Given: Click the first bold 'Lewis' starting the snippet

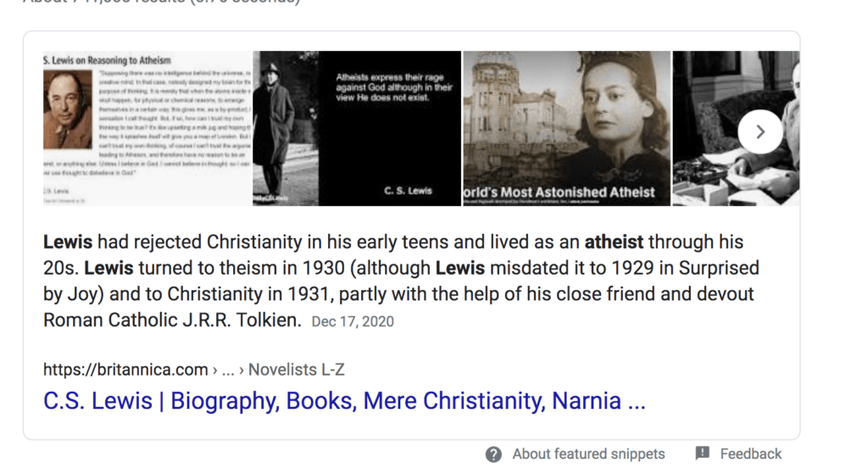Looking at the screenshot, I should pyautogui.click(x=68, y=243).
